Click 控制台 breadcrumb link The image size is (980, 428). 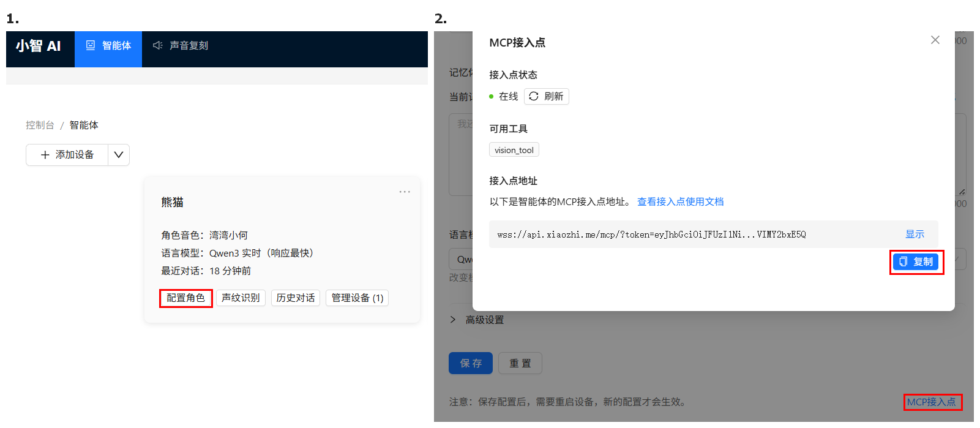pyautogui.click(x=40, y=125)
